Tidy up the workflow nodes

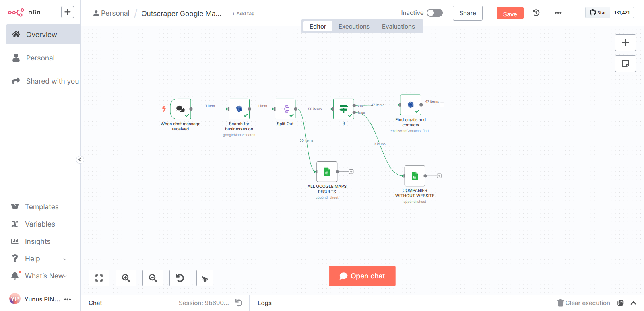point(205,278)
